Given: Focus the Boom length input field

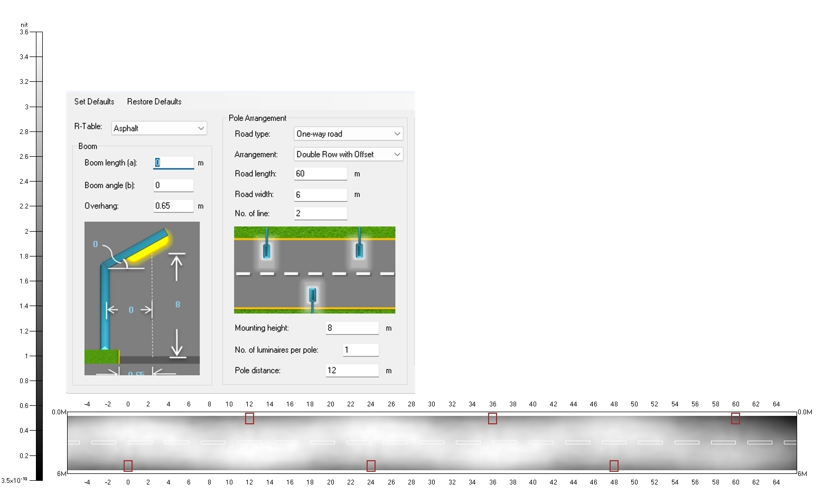Looking at the screenshot, I should 174,163.
